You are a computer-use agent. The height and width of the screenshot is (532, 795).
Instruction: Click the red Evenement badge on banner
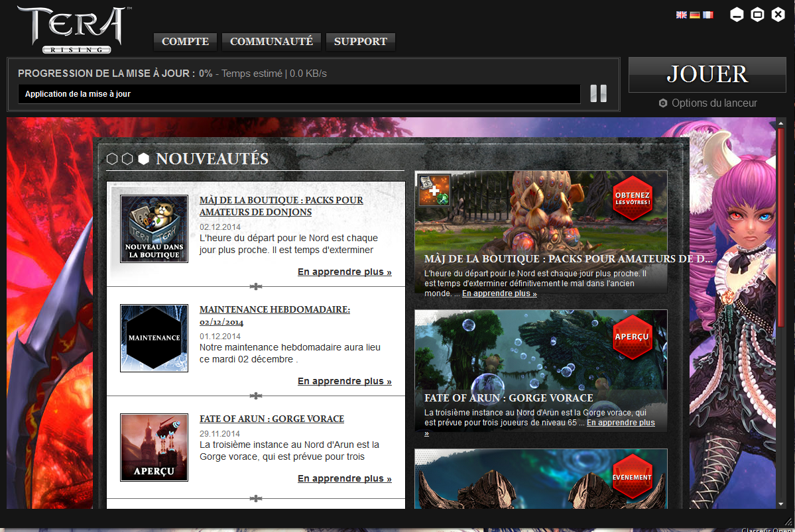(x=633, y=477)
